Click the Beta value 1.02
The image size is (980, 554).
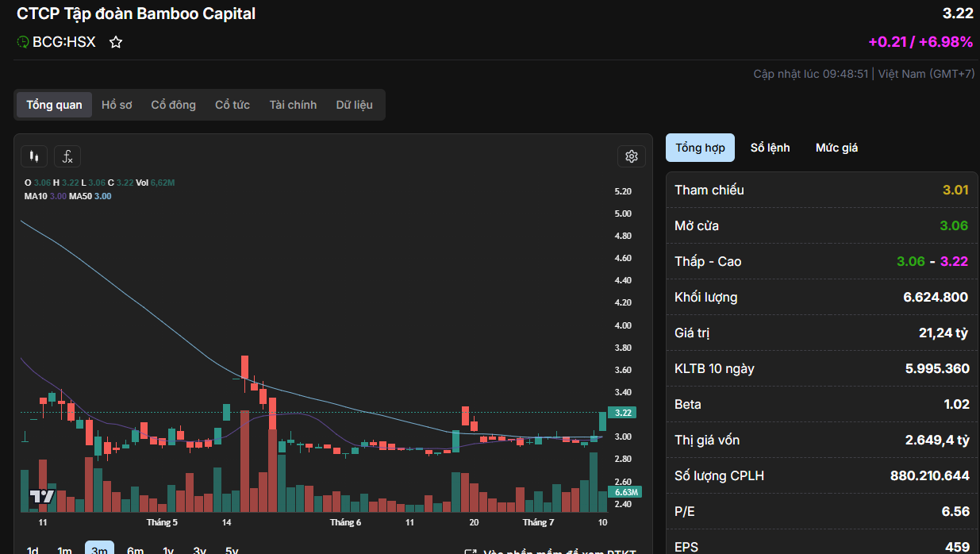pos(956,404)
